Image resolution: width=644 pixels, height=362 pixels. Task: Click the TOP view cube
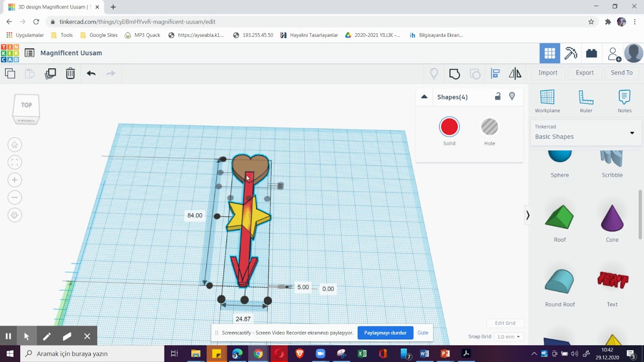point(26,106)
